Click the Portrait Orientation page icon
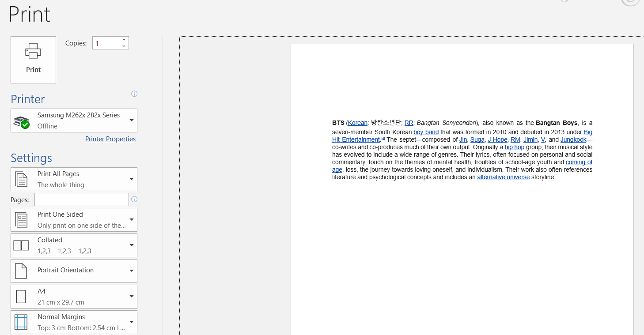Viewport: 644px width, 335px height. coord(21,271)
